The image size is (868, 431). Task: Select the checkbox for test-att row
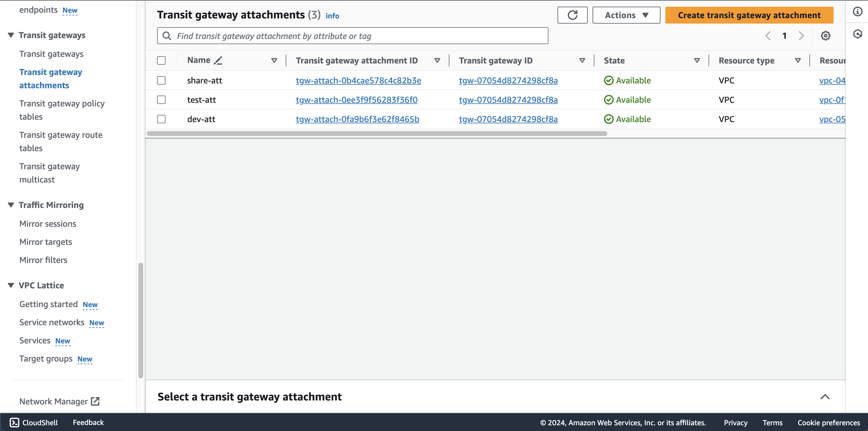coord(162,100)
